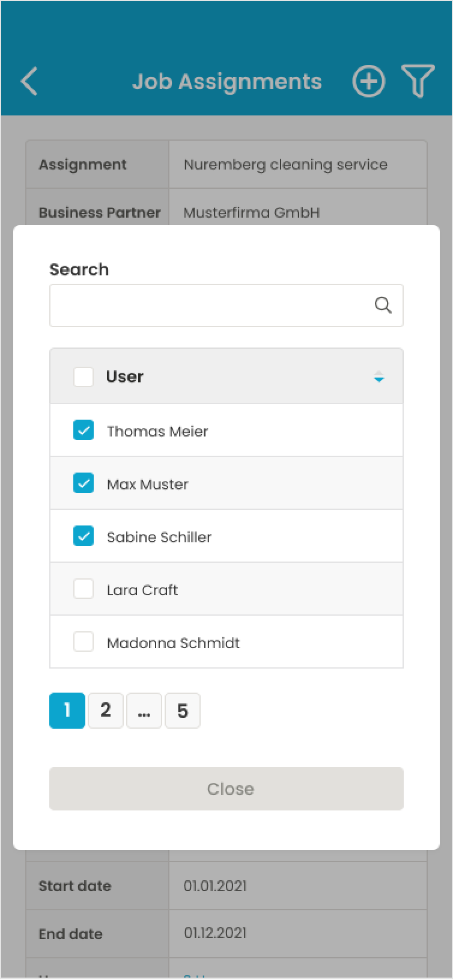Go back using the header arrow
Image resolution: width=453 pixels, height=980 pixels.
(x=29, y=81)
